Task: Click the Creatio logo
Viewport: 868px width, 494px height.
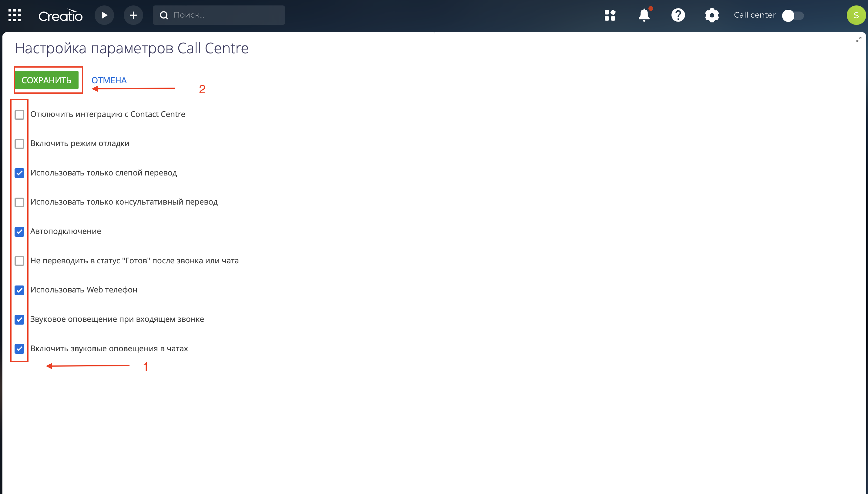Action: [x=60, y=15]
